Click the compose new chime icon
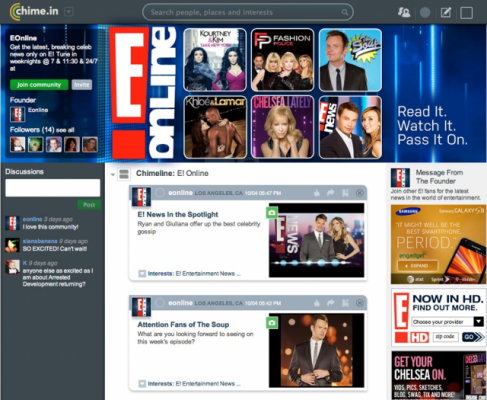Screen dimensions: 487x400 [x=446, y=13]
